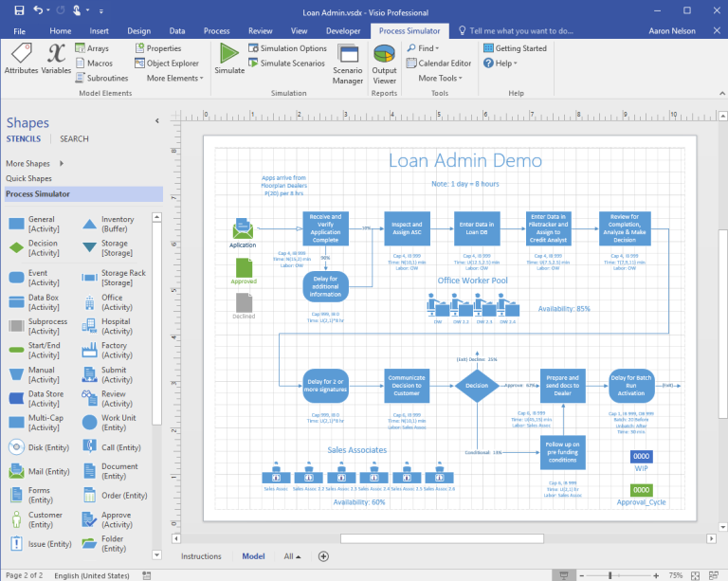Open Arrays in Model Elements
The image size is (728, 581).
point(92,48)
